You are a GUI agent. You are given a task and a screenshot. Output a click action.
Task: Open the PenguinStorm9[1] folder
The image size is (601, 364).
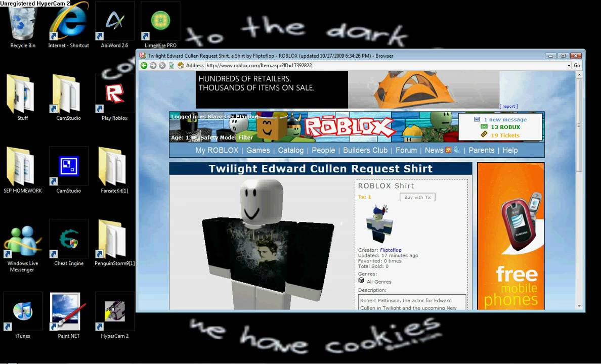tap(115, 243)
